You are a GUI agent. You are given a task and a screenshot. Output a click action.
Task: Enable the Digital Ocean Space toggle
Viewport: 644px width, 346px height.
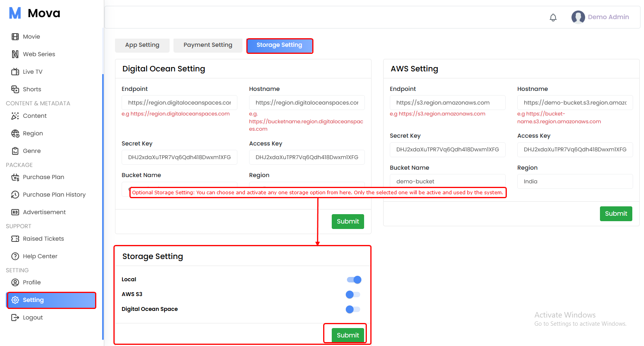[353, 309]
